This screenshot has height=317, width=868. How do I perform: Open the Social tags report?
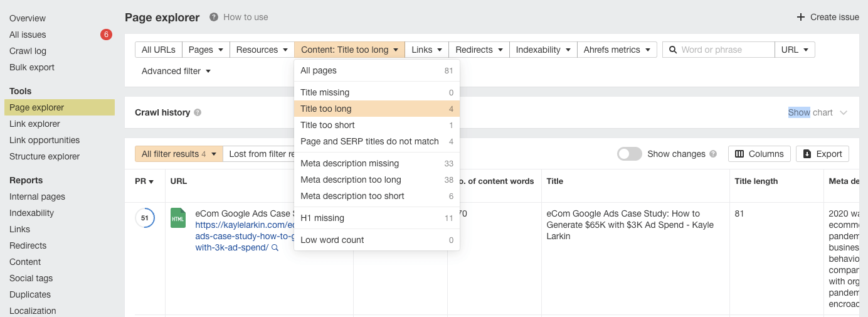click(x=31, y=278)
